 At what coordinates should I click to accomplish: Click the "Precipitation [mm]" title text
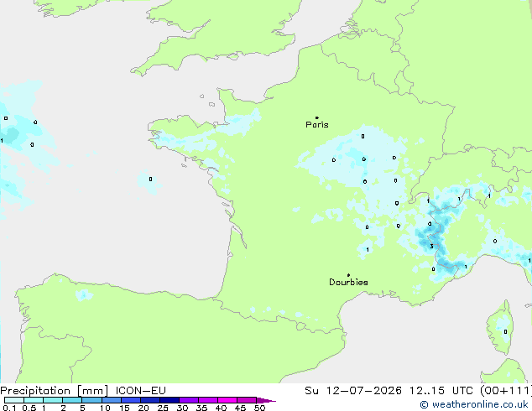click(55, 391)
